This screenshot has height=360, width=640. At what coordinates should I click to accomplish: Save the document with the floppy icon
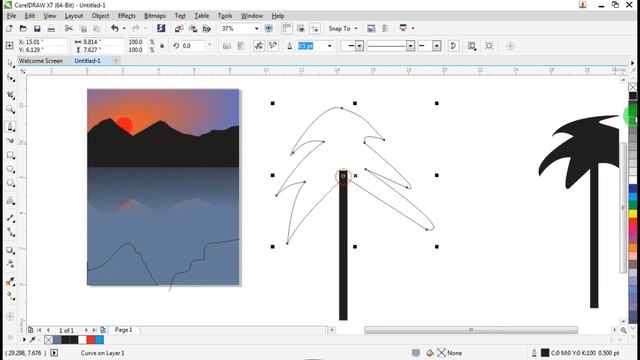(x=37, y=29)
